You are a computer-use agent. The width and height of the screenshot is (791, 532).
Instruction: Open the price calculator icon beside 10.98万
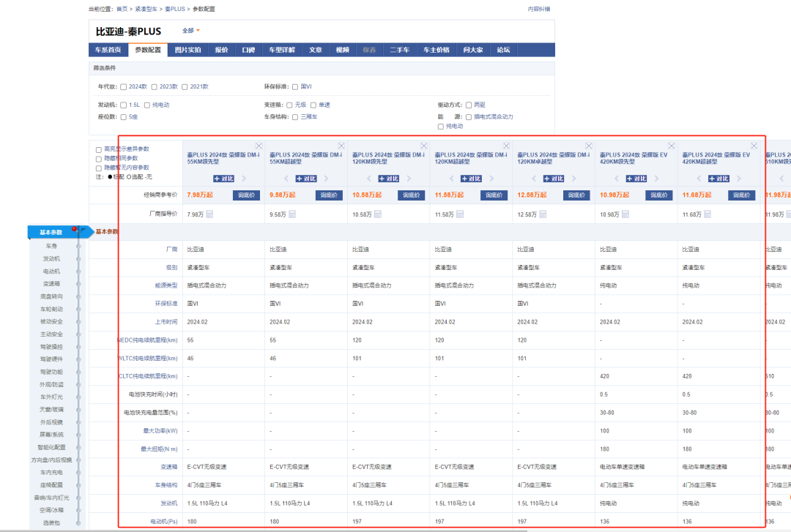coord(625,214)
